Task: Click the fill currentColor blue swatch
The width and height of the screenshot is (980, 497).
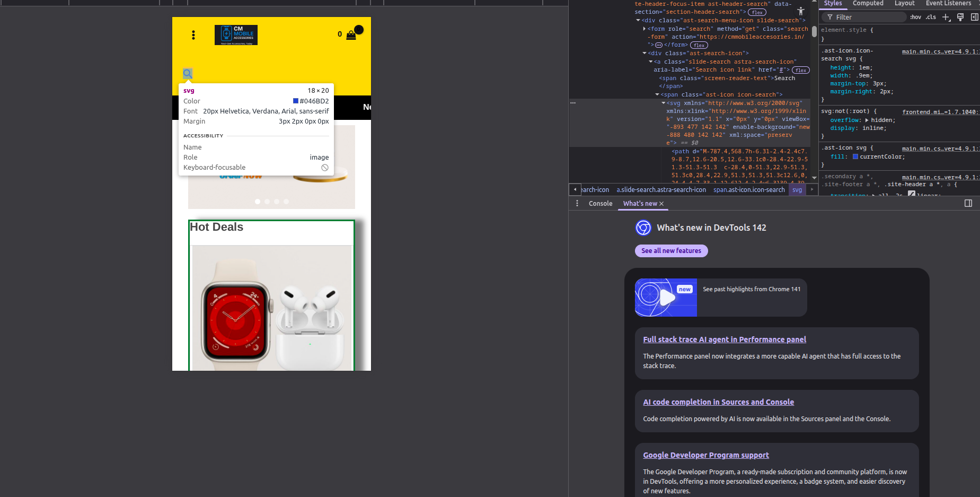Action: [855, 157]
